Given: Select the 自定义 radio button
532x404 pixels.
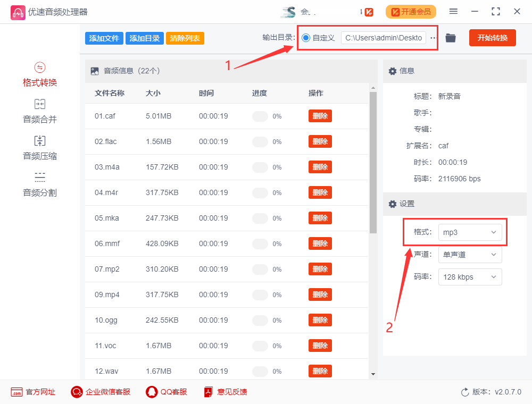Looking at the screenshot, I should pos(306,38).
